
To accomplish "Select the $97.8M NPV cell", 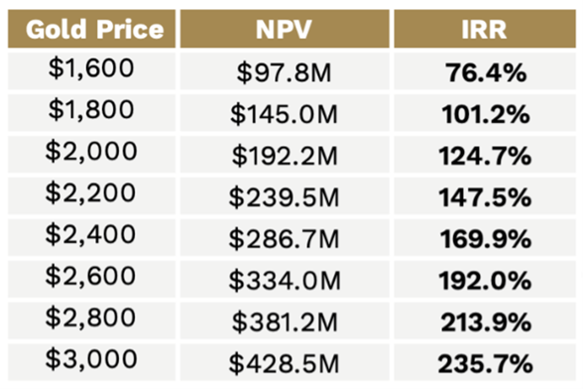I will point(284,71).
